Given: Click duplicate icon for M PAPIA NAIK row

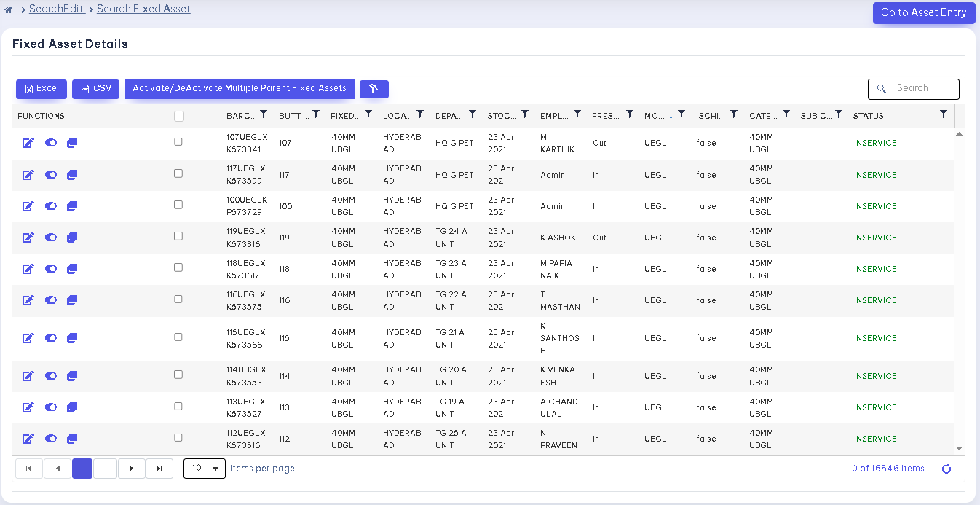Looking at the screenshot, I should pyautogui.click(x=72, y=269).
